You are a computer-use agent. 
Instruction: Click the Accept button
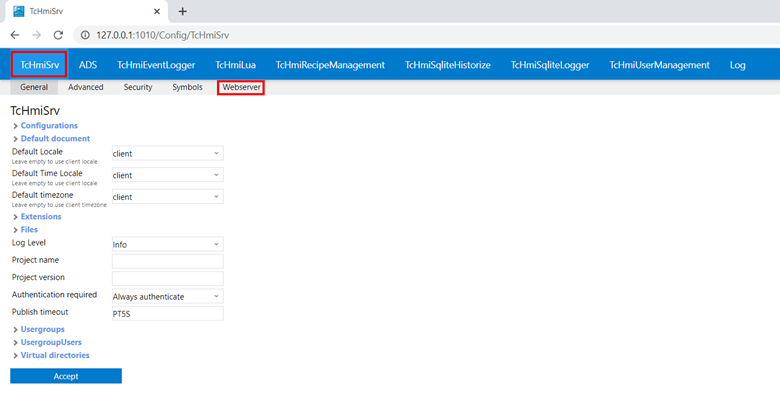point(66,376)
